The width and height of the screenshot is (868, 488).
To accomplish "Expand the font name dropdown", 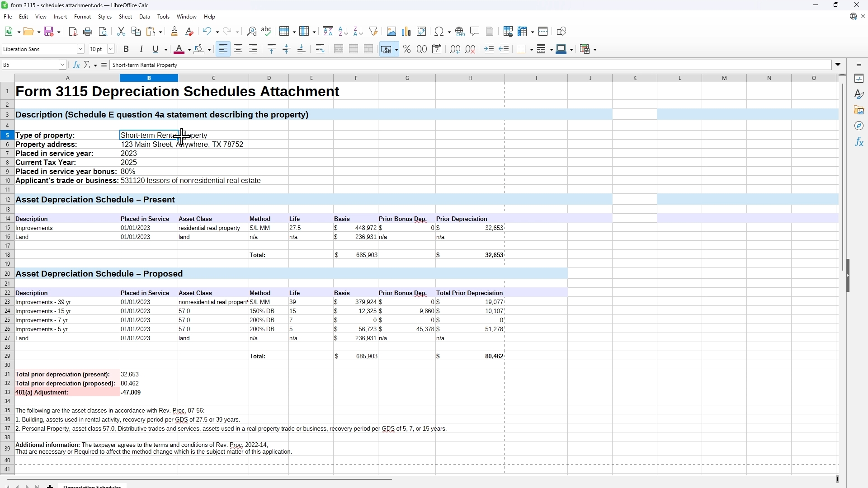I will [x=80, y=49].
